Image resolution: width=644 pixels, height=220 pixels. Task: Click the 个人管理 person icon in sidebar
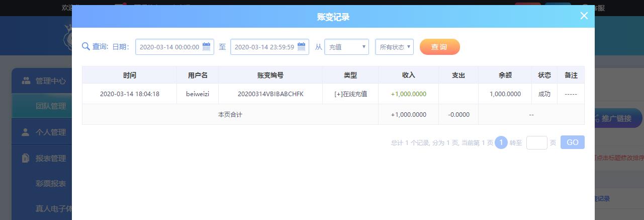[x=26, y=132]
